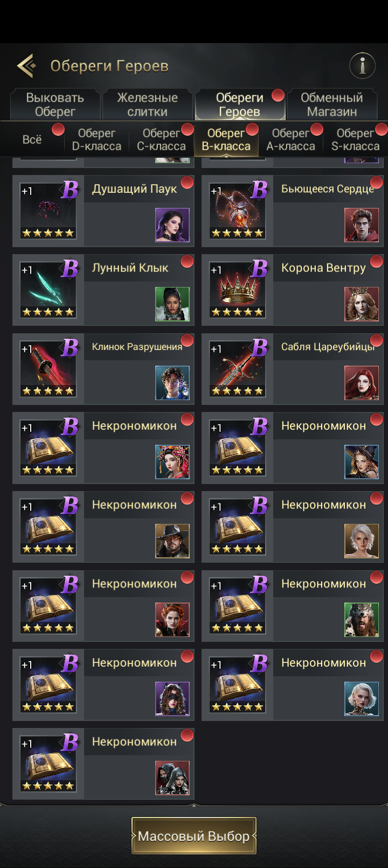The width and height of the screenshot is (388, 868).
Task: Tap the Бьющееся Сердце heart amulet icon
Action: (238, 211)
